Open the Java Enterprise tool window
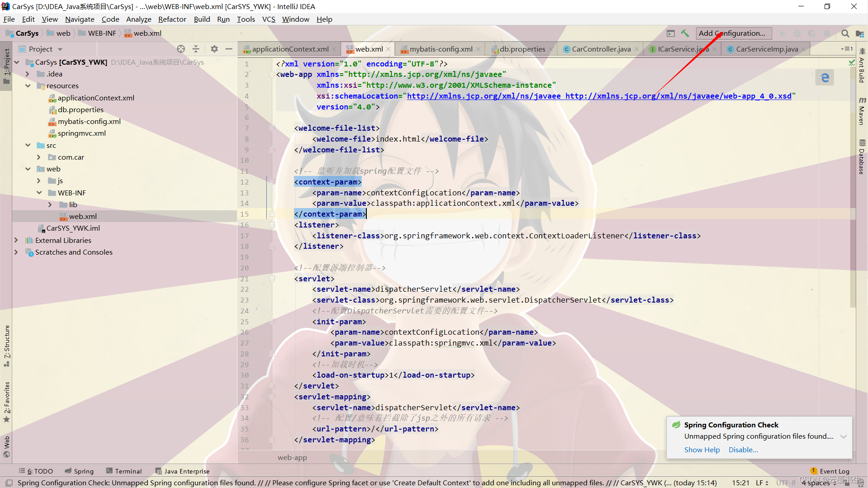 pyautogui.click(x=182, y=471)
